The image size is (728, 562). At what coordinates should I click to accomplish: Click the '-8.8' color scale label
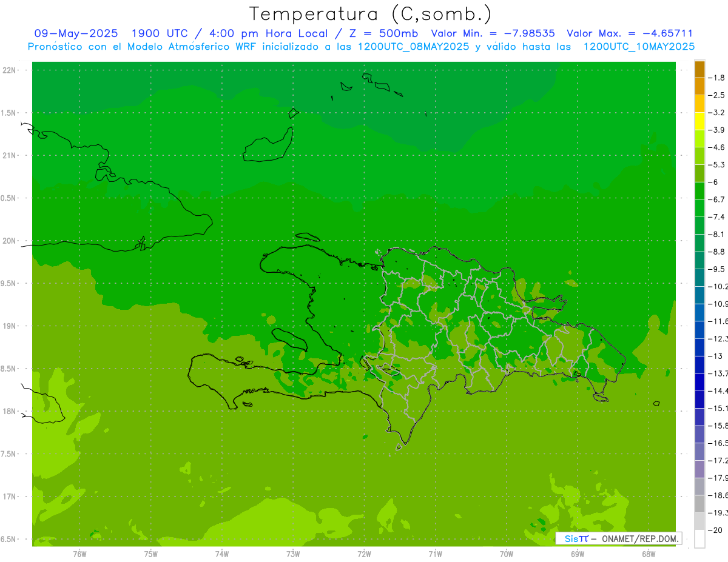pos(716,252)
